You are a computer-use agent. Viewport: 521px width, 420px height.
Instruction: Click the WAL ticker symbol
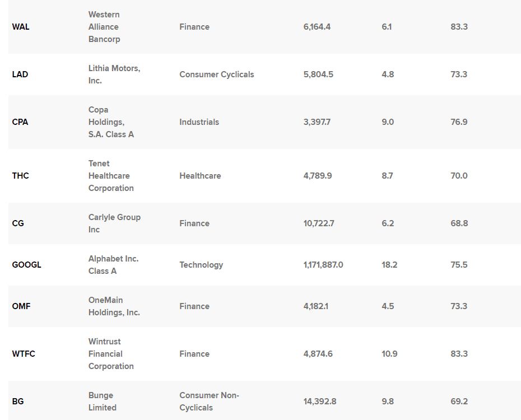point(21,27)
